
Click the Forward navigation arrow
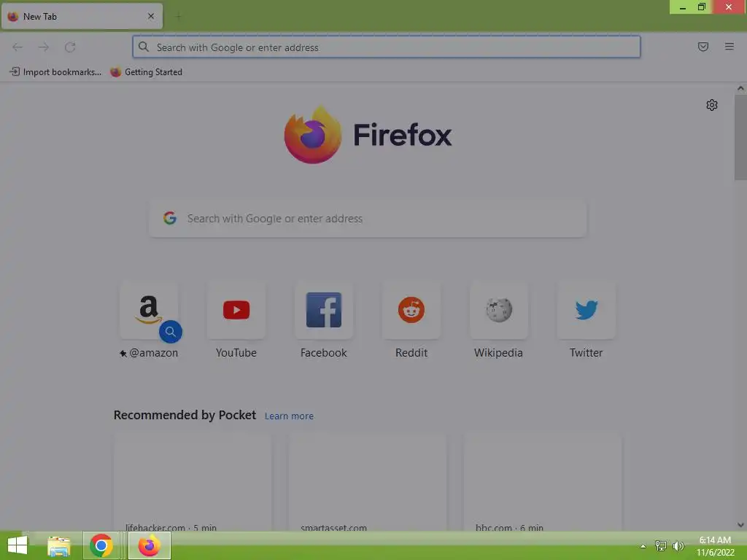coord(44,47)
